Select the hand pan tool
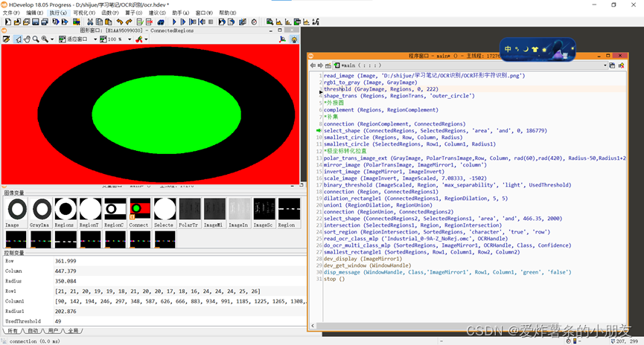Screen dimensions: 644x345 tap(27, 39)
